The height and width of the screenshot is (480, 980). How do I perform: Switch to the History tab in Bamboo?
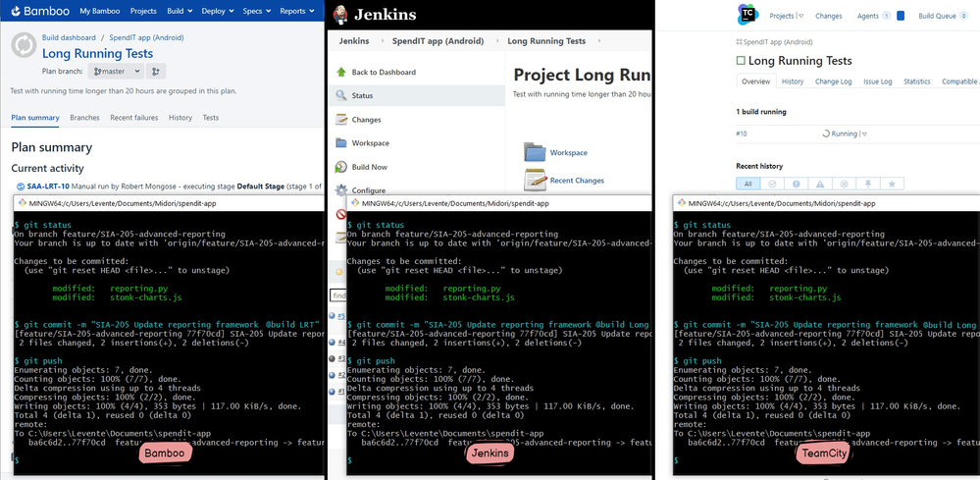tap(180, 118)
